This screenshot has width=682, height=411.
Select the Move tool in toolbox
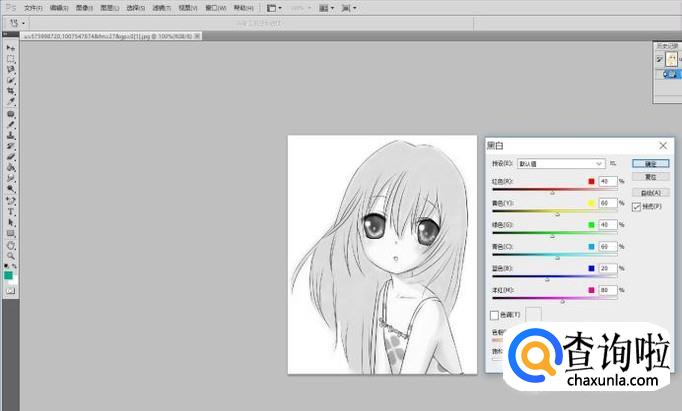(x=11, y=48)
